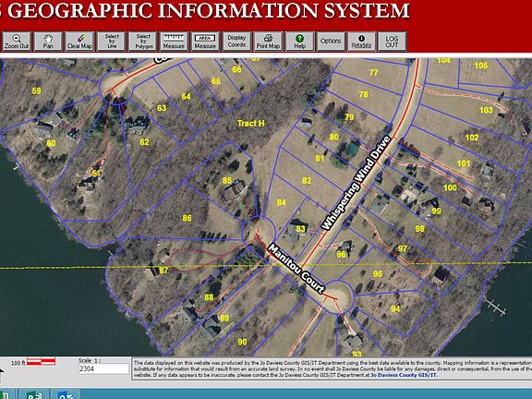Select parcel 59 on the map

(36, 91)
